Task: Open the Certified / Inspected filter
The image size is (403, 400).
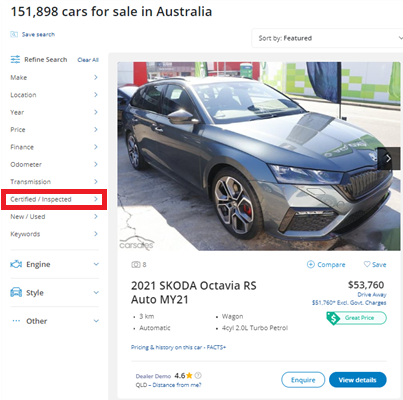Action: pyautogui.click(x=54, y=199)
